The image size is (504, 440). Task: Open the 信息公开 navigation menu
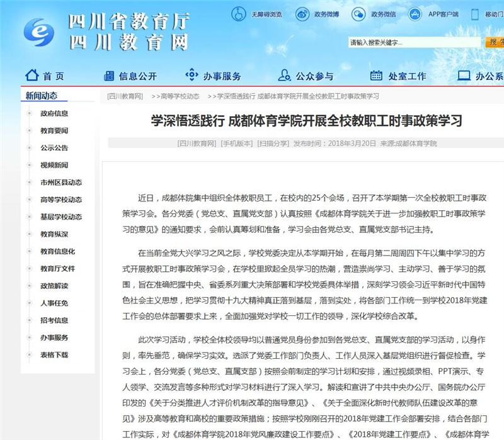click(x=138, y=76)
